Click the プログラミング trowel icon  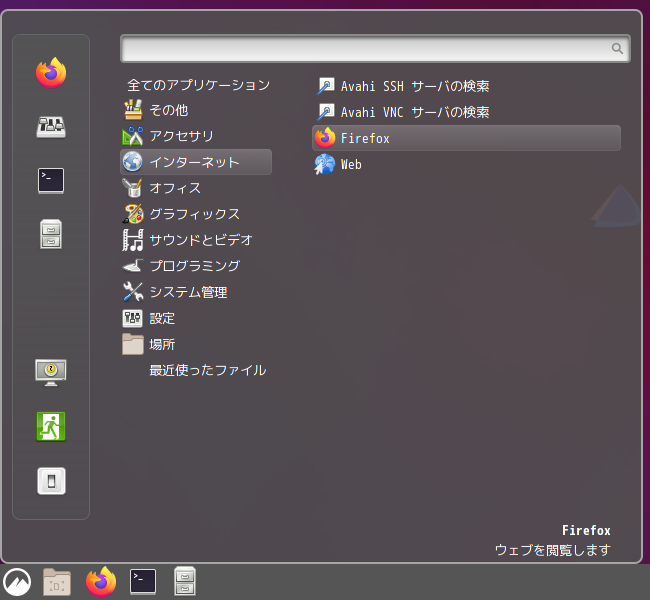point(133,266)
